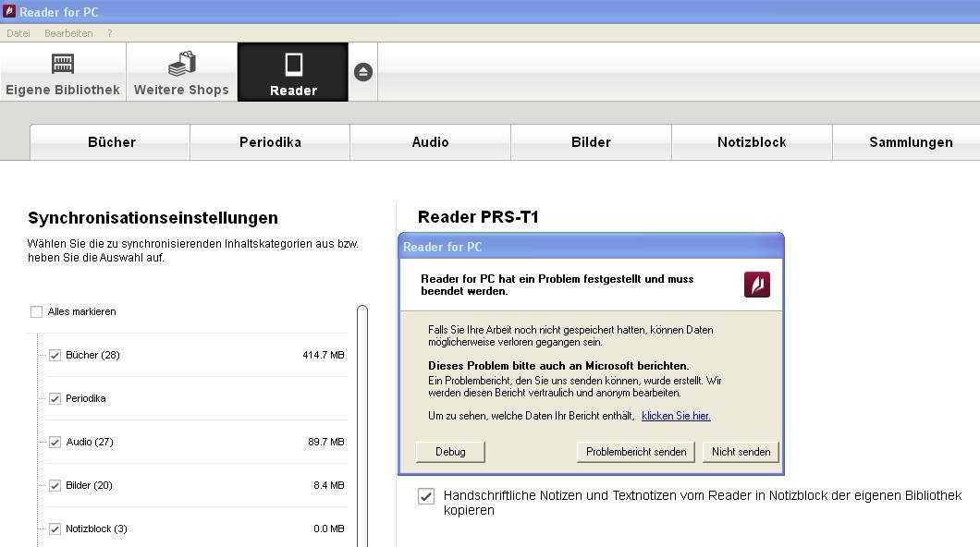Open the Sammlungen tab

coord(910,142)
